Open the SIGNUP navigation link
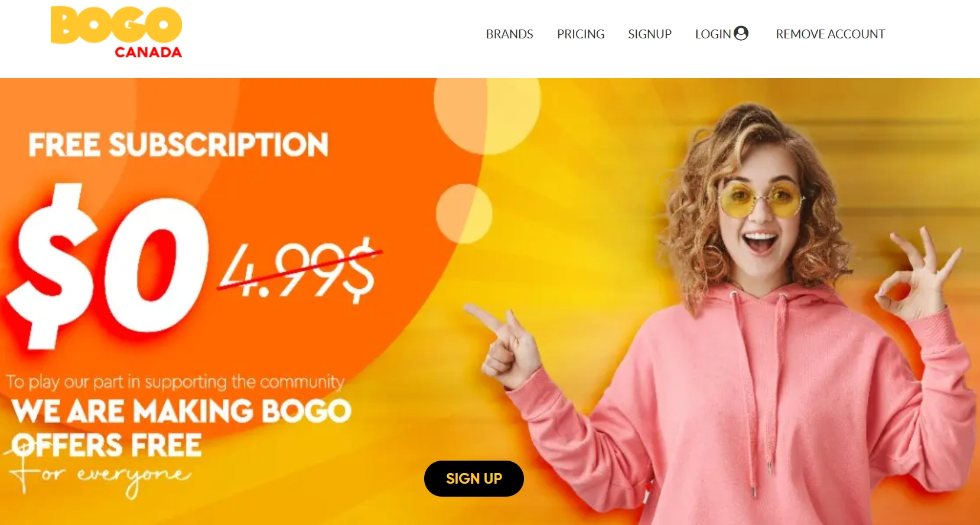This screenshot has width=980, height=525. click(x=650, y=34)
